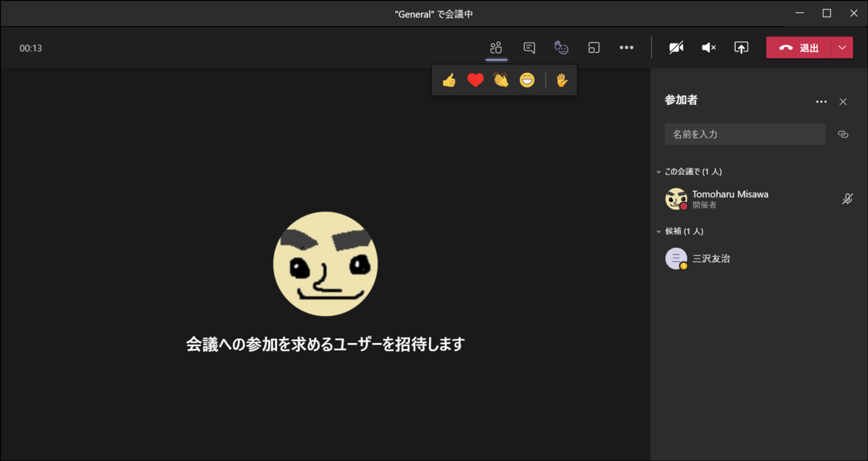Maximize the meeting window
The width and height of the screenshot is (868, 461).
tap(827, 13)
